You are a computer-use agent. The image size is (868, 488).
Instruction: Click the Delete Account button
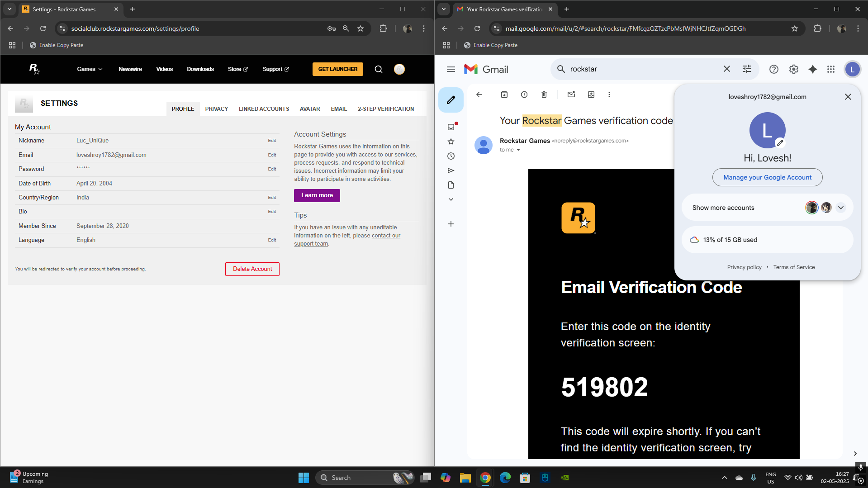click(x=252, y=269)
